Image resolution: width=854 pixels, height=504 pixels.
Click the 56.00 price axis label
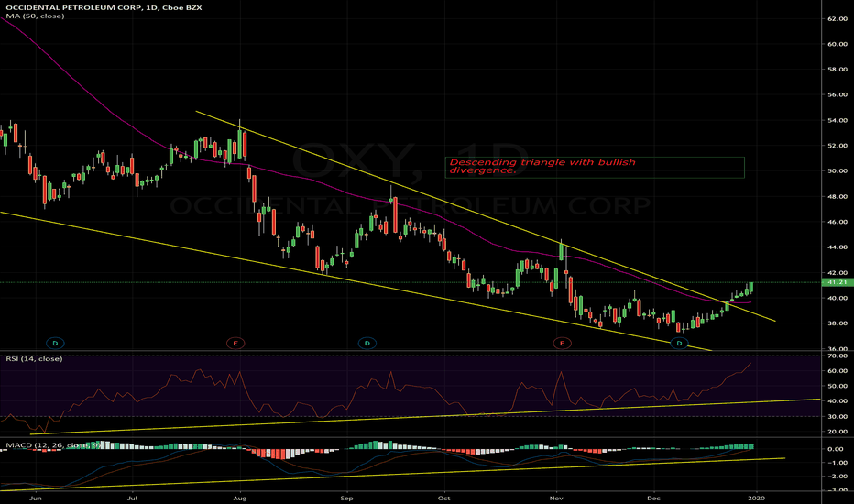[x=838, y=94]
